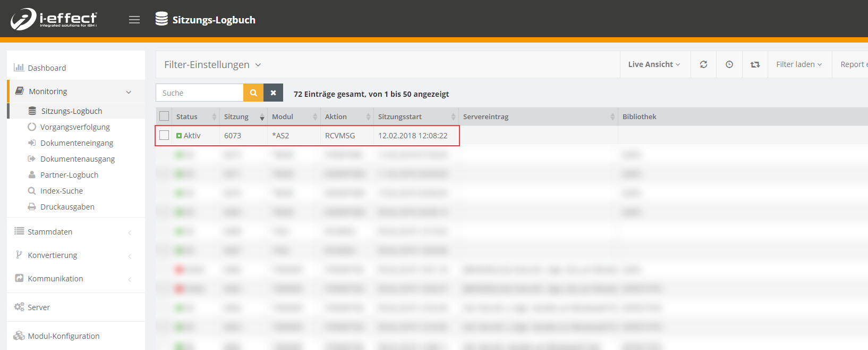Click into the Suche search field
Screen dimensions: 868x350
[200, 93]
